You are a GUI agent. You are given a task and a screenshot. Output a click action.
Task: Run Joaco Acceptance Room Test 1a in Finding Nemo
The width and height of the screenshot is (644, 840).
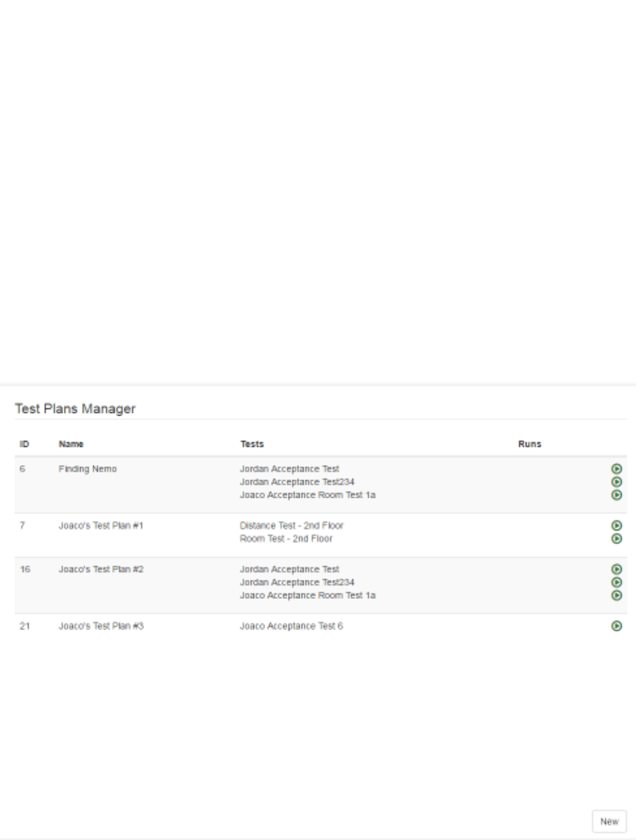coord(616,494)
